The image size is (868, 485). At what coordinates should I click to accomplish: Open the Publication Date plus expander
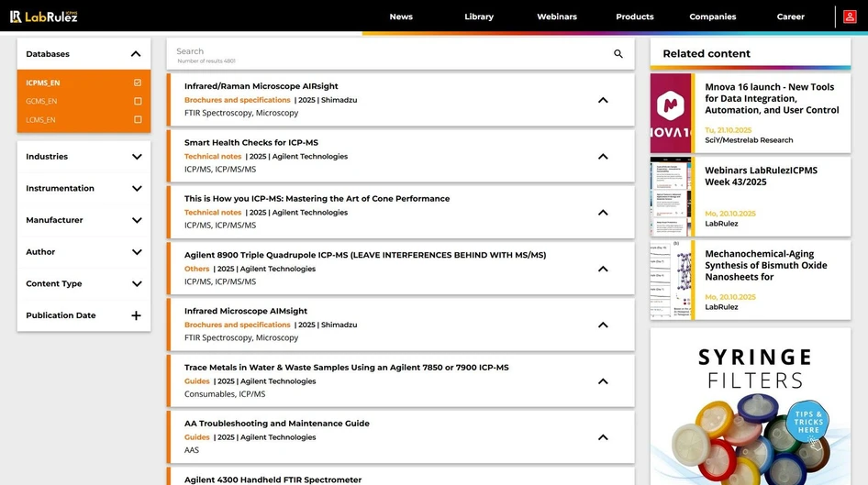tap(136, 315)
